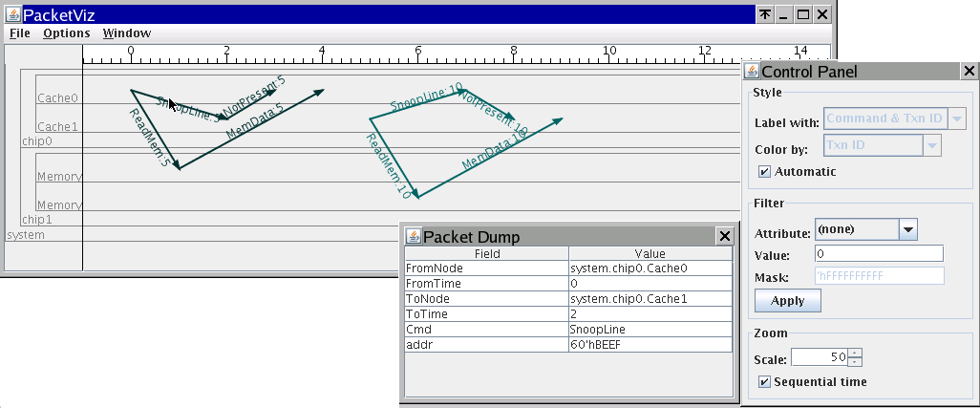Click the Packet Dump window icon
Image resolution: width=980 pixels, height=408 pixels.
[414, 237]
